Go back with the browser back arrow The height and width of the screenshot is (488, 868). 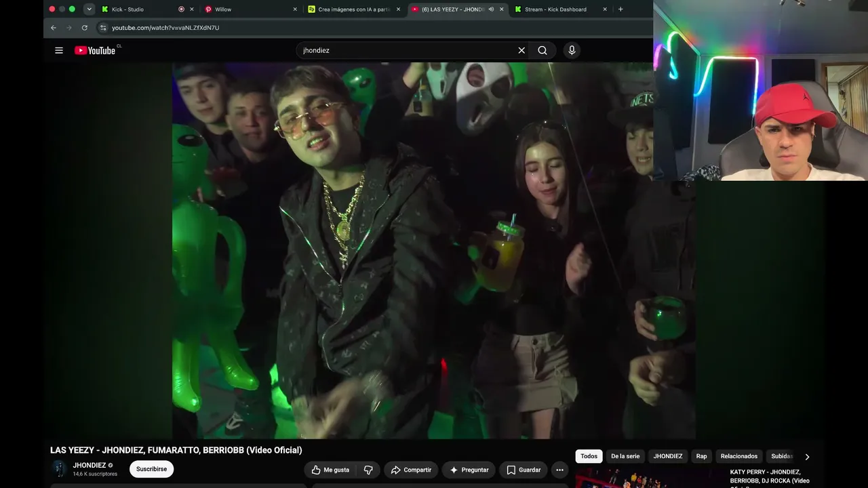(54, 28)
